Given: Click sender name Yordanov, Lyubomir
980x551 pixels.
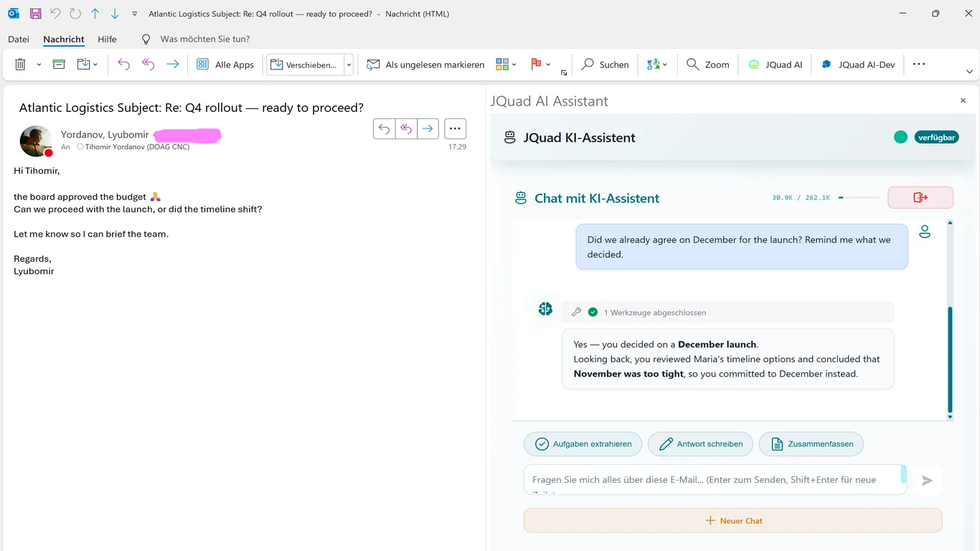Looking at the screenshot, I should click(105, 135).
